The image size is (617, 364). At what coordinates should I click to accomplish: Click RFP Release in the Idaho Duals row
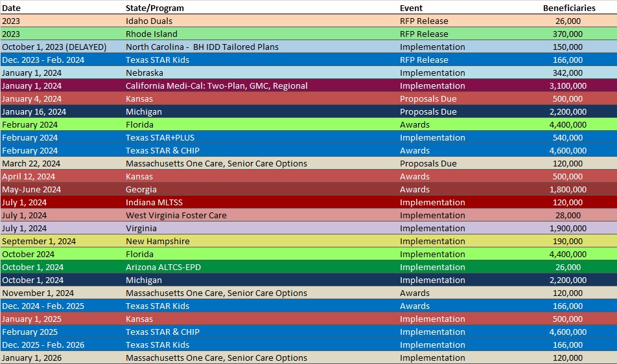coord(424,21)
